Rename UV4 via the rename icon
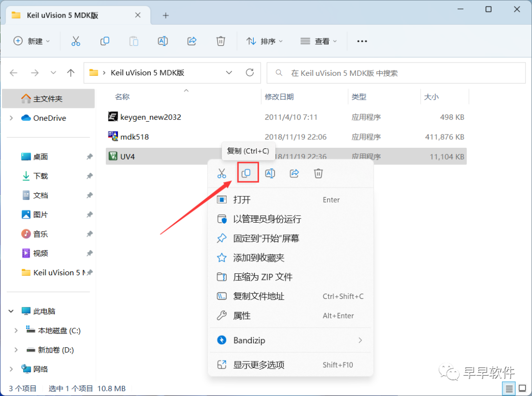The width and height of the screenshot is (532, 396). (270, 173)
